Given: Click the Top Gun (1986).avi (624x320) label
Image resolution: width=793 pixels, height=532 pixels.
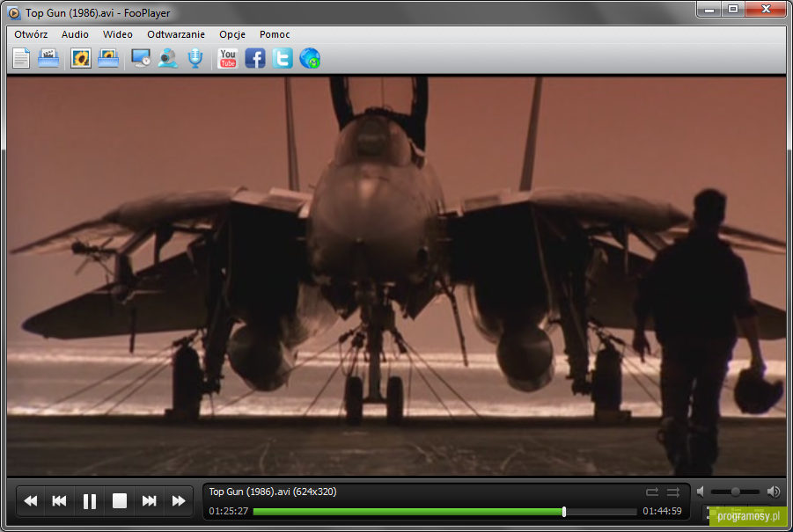Looking at the screenshot, I should [x=273, y=492].
